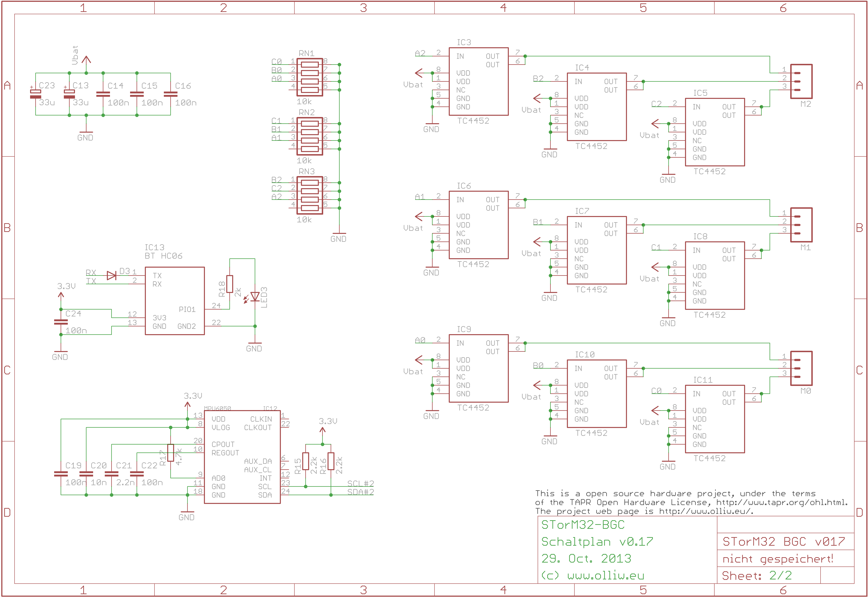
Task: Click the C24 100n capacitor
Action: 61,322
